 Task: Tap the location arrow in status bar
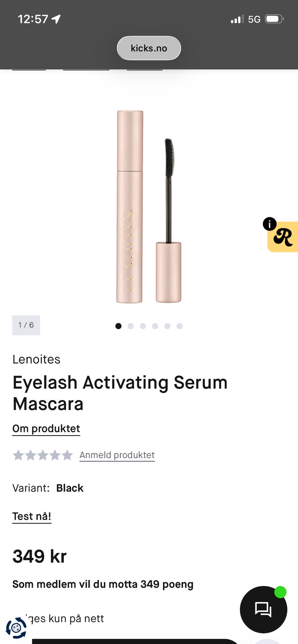(x=56, y=19)
